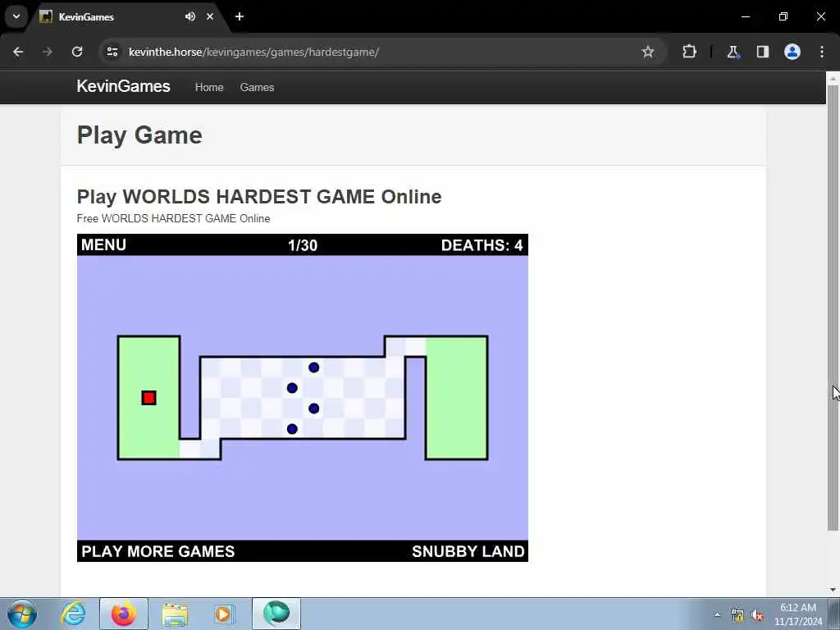Click the network tray icon
840x630 pixels.
pyautogui.click(x=737, y=615)
